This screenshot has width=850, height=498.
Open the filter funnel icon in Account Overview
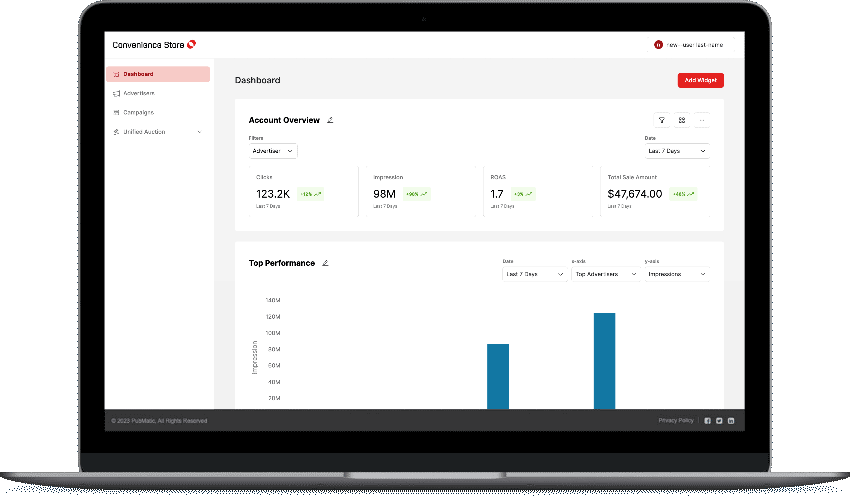(661, 120)
